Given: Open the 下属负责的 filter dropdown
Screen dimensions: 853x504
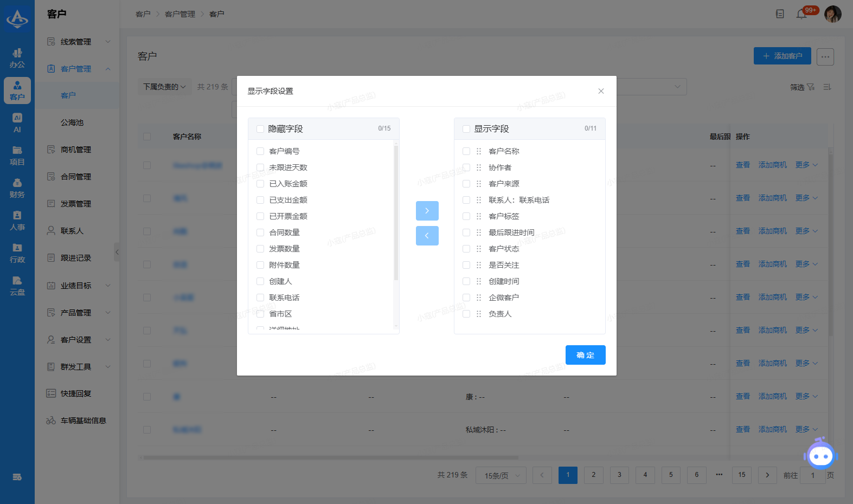Looking at the screenshot, I should point(164,87).
